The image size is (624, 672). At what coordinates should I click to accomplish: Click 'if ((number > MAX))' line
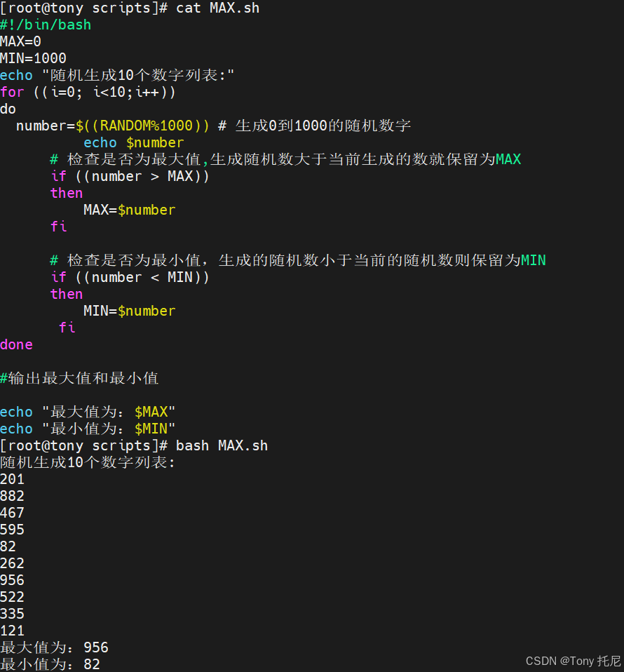[130, 176]
